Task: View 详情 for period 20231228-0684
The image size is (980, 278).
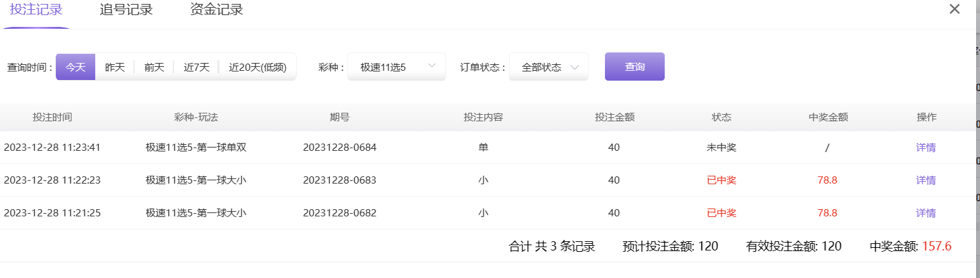Action: 925,148
